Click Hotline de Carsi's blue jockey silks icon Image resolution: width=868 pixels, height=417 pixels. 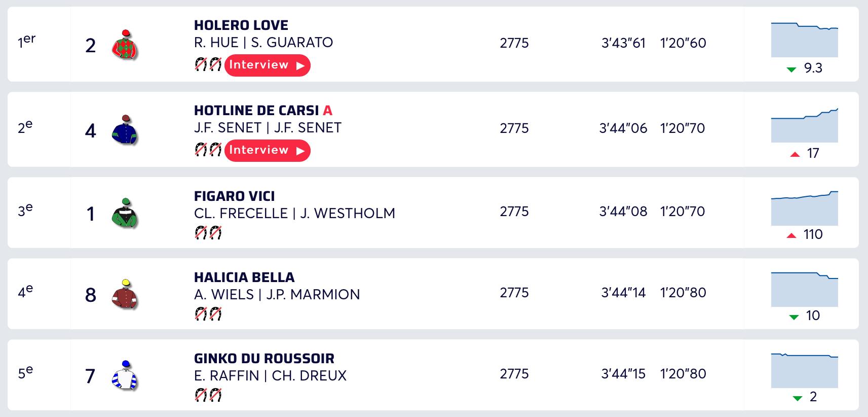tap(125, 130)
